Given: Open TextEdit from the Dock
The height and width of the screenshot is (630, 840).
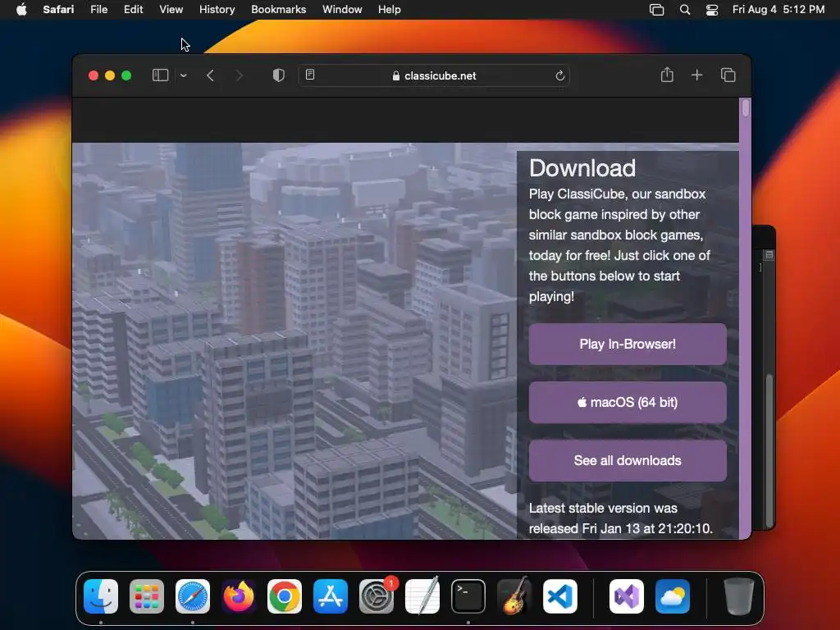Looking at the screenshot, I should [422, 596].
